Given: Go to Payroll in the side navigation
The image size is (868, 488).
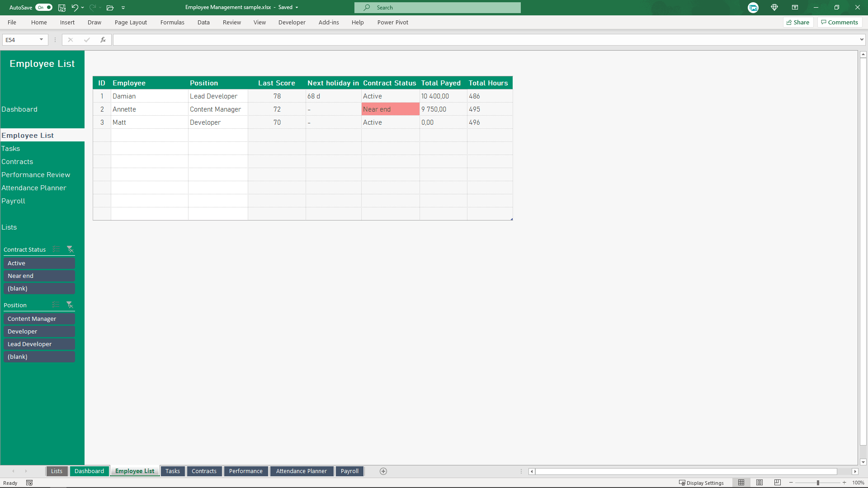Looking at the screenshot, I should 13,201.
